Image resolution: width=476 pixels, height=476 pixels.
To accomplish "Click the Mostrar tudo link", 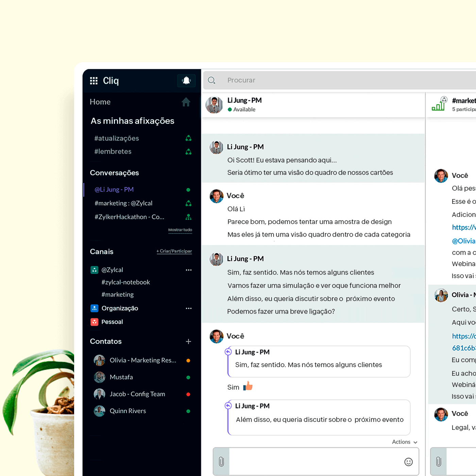I will [180, 230].
